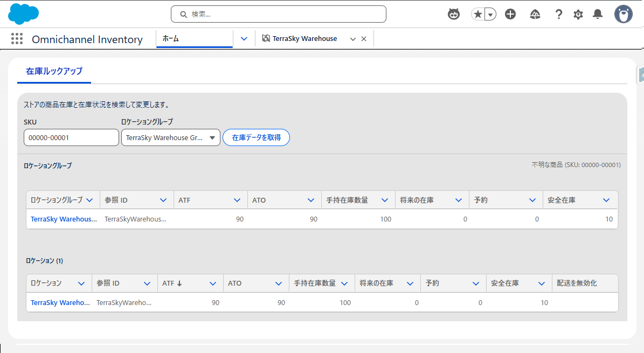644x353 pixels.
Task: Click the SKU input field
Action: pyautogui.click(x=71, y=137)
